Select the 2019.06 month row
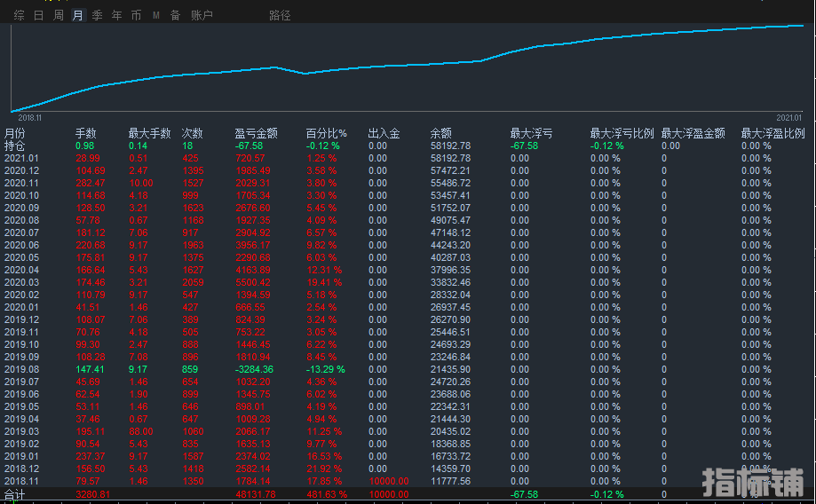This screenshot has width=816, height=504. (408, 394)
